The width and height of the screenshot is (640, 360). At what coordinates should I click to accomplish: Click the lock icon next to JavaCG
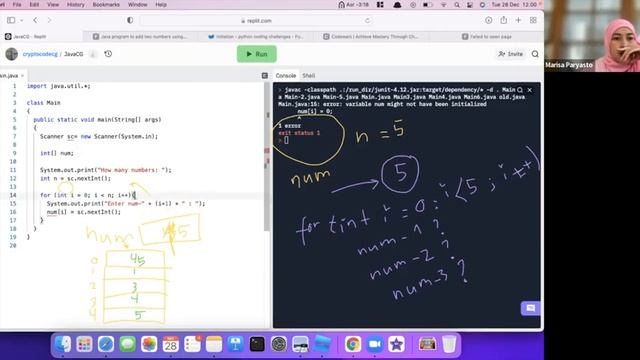93,54
